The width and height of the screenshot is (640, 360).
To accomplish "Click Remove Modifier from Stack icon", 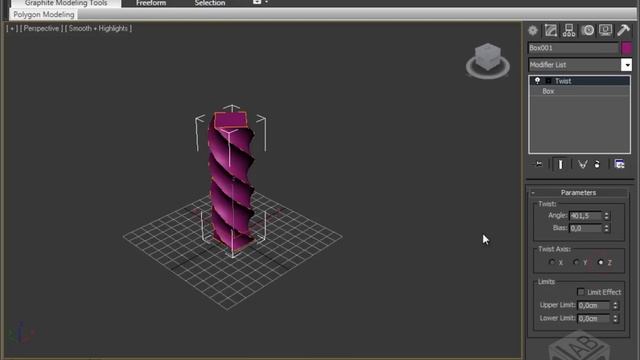I will (597, 164).
